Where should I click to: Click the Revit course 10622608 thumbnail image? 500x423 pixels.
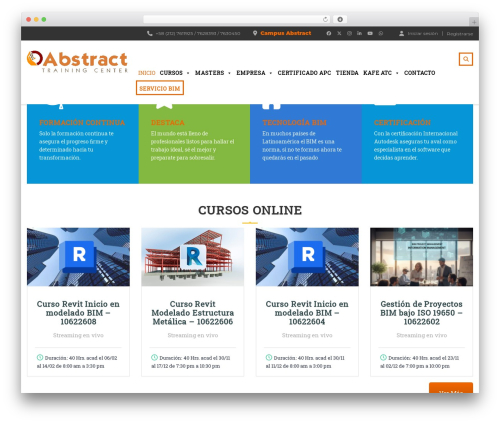[x=78, y=257]
